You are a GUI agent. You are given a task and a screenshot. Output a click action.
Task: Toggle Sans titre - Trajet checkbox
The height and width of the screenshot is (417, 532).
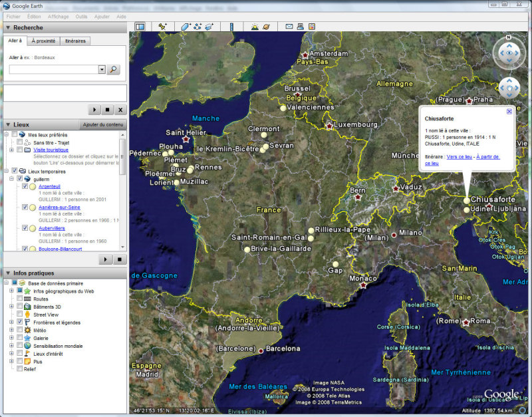pyautogui.click(x=19, y=142)
